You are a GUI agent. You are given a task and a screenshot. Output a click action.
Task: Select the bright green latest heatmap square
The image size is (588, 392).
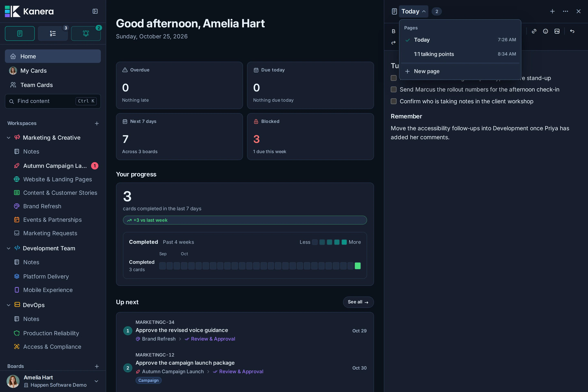tap(358, 266)
